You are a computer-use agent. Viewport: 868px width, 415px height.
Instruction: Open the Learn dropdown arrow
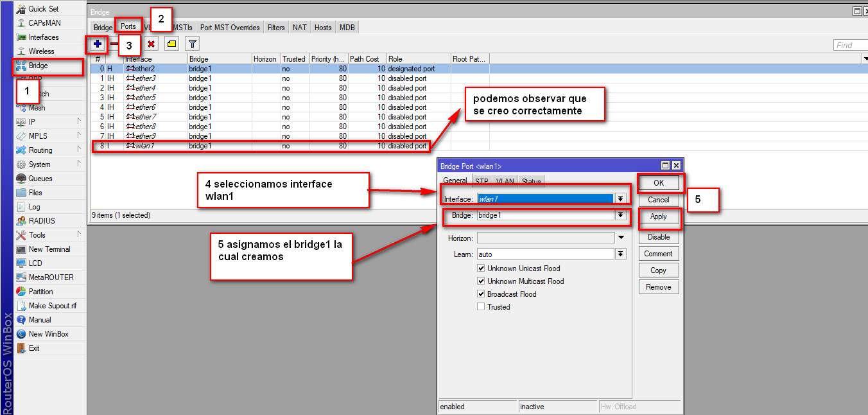pyautogui.click(x=620, y=254)
